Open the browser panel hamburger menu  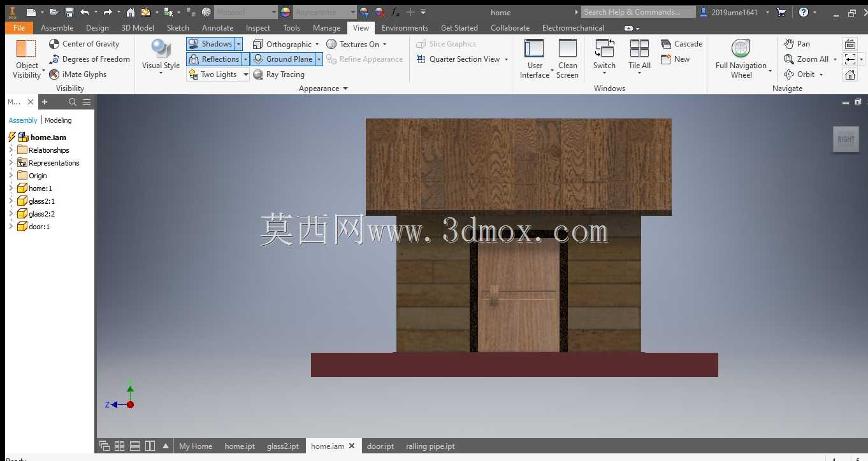coord(87,102)
